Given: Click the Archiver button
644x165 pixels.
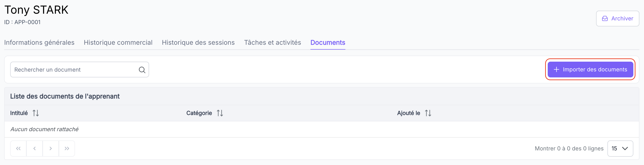Looking at the screenshot, I should tap(617, 19).
